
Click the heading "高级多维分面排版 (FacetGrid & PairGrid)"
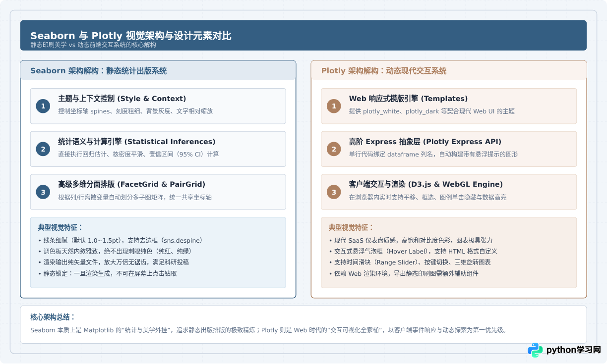(131, 184)
